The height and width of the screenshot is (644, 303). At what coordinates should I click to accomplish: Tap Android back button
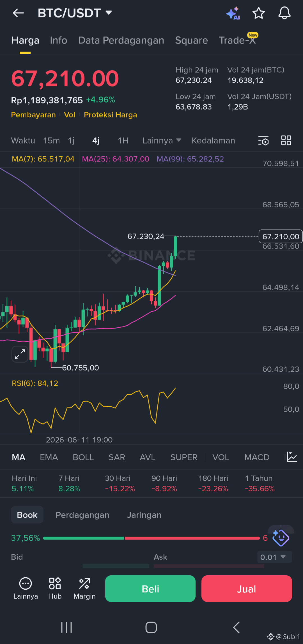(x=237, y=627)
